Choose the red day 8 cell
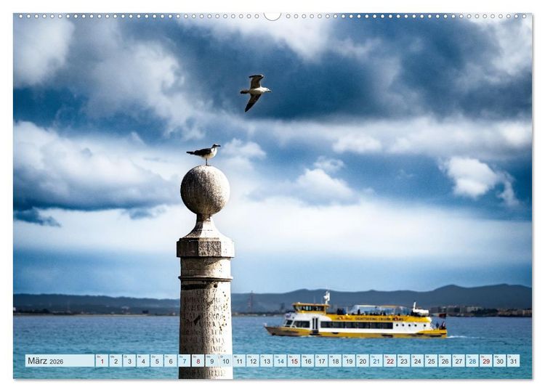This screenshot has width=545, height=392. tap(198, 361)
